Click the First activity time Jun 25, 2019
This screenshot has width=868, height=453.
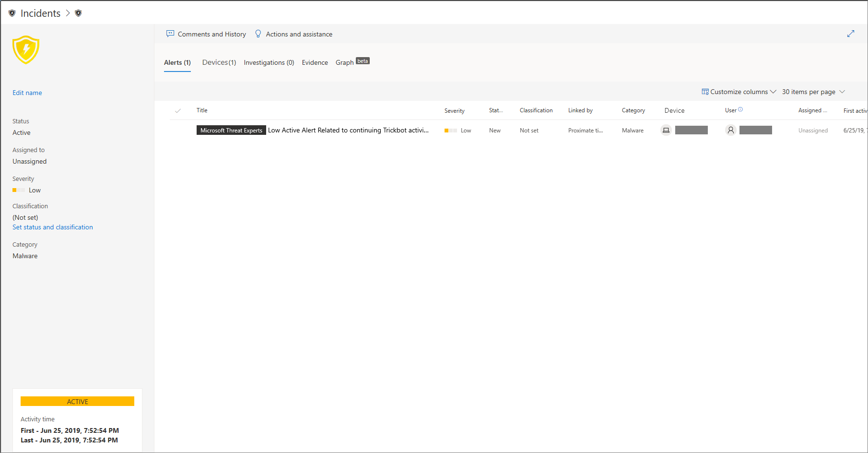[x=70, y=430]
